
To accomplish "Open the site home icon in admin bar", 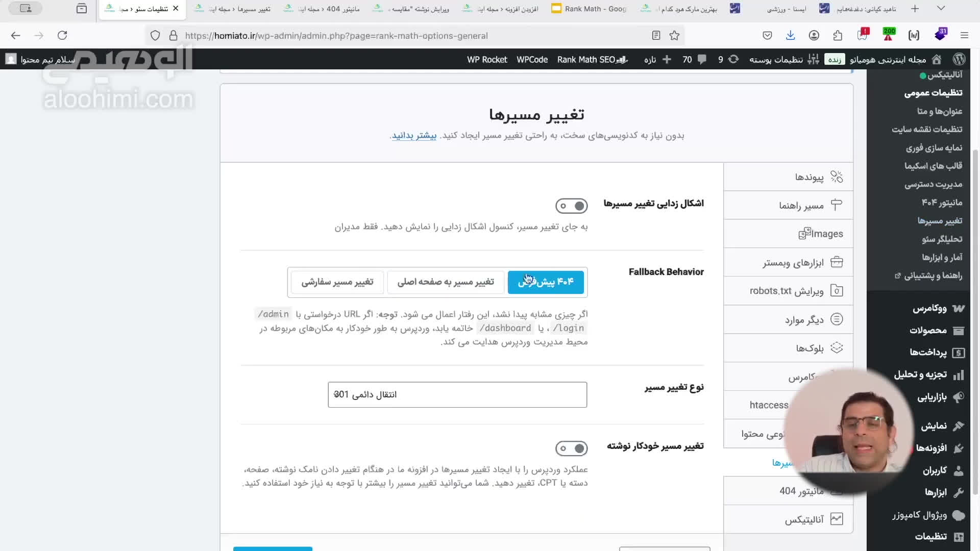I will [937, 60].
